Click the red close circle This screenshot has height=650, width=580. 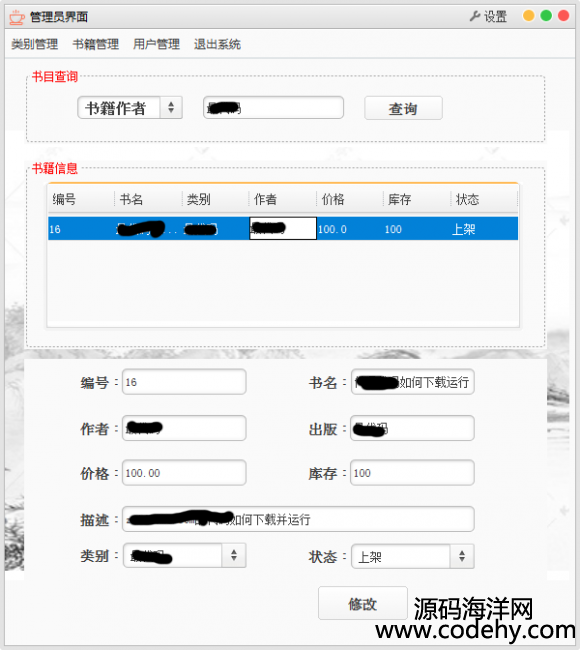click(563, 16)
